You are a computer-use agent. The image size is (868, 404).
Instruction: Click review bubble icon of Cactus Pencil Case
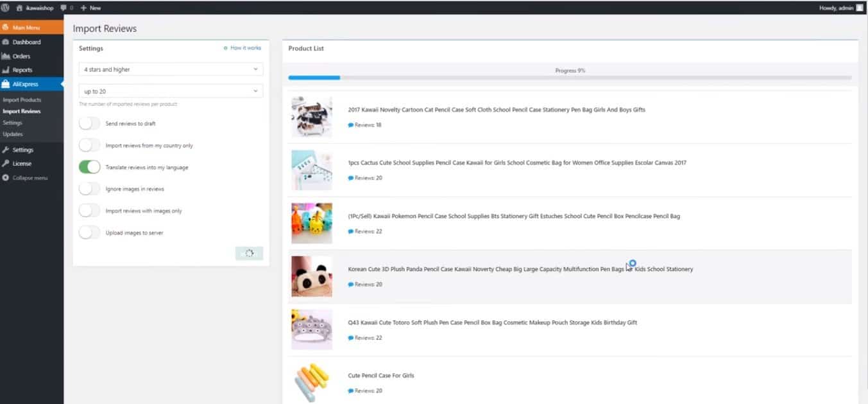tap(351, 178)
